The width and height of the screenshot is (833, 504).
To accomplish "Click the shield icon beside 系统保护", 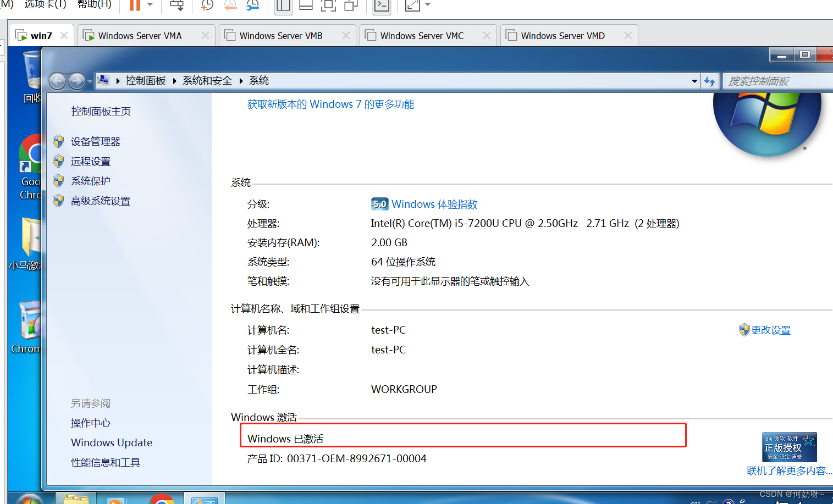I will (x=58, y=181).
